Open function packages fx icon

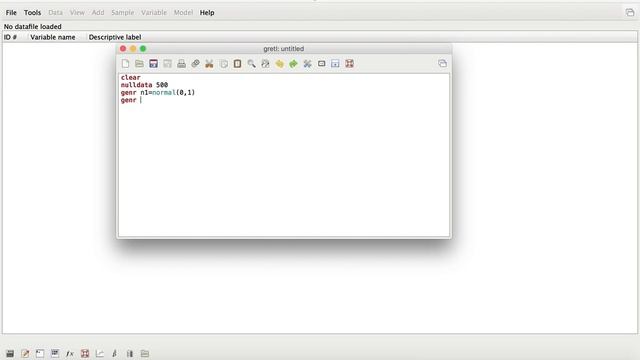click(x=70, y=353)
